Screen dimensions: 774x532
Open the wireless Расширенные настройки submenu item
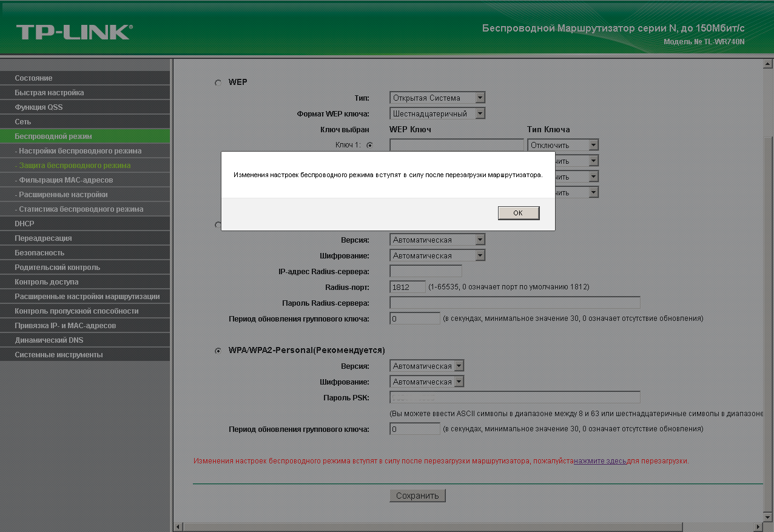coord(85,195)
